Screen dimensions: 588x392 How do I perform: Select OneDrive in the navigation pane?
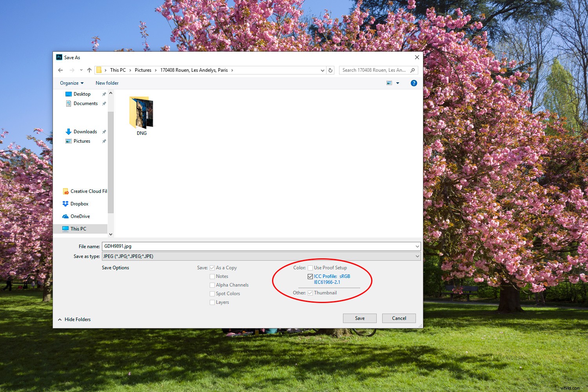[x=80, y=216]
